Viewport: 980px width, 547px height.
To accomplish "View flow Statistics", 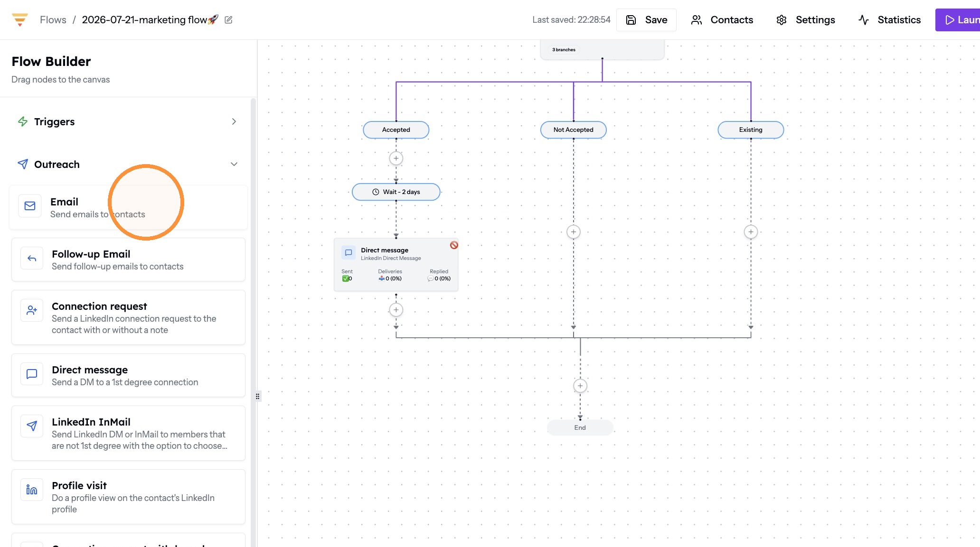I will click(889, 20).
